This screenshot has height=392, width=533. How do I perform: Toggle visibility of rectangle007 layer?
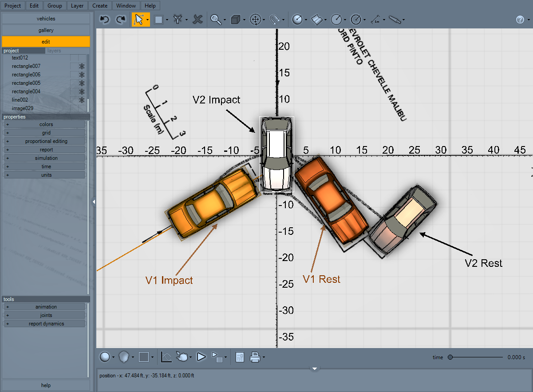pos(82,66)
